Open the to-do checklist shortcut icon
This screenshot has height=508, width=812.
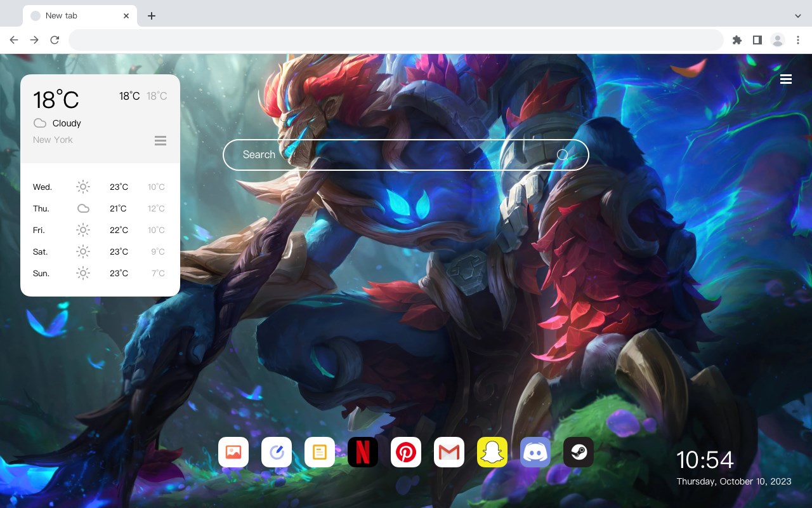click(x=277, y=452)
